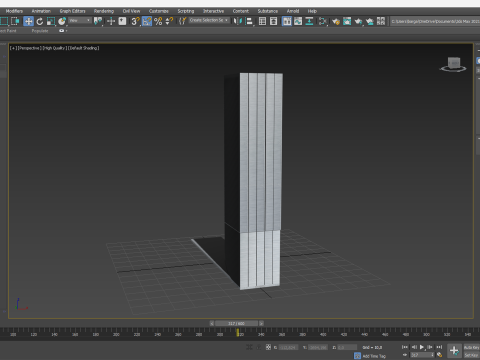Toggle the 3D Snaps button
This screenshot has height=360, width=480.
pyautogui.click(x=135, y=21)
